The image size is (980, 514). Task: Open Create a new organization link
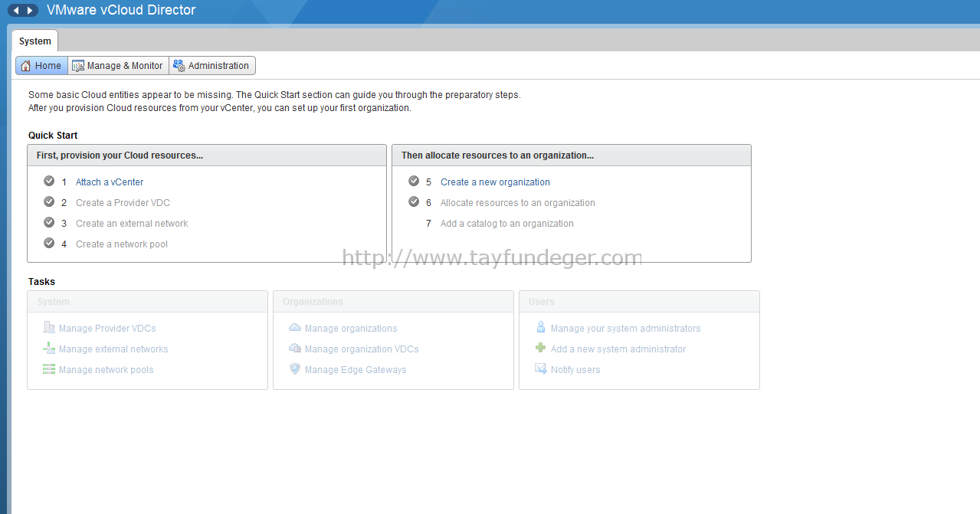(x=495, y=182)
